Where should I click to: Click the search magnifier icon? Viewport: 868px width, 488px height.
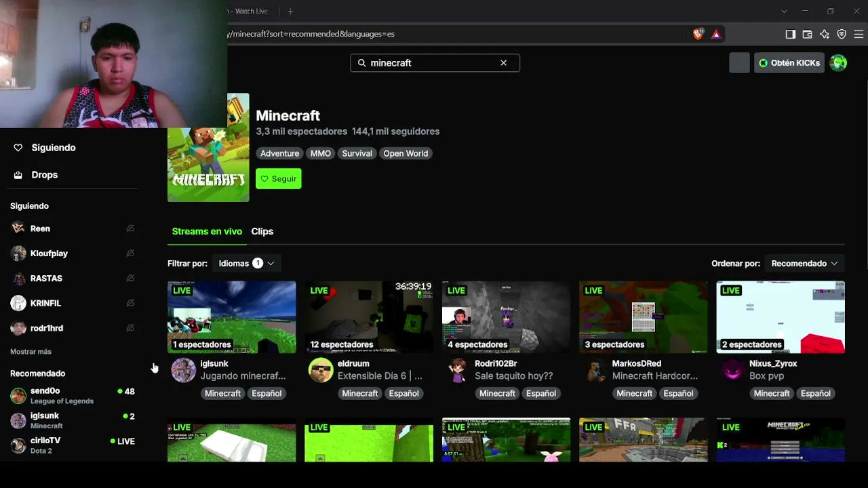click(361, 63)
